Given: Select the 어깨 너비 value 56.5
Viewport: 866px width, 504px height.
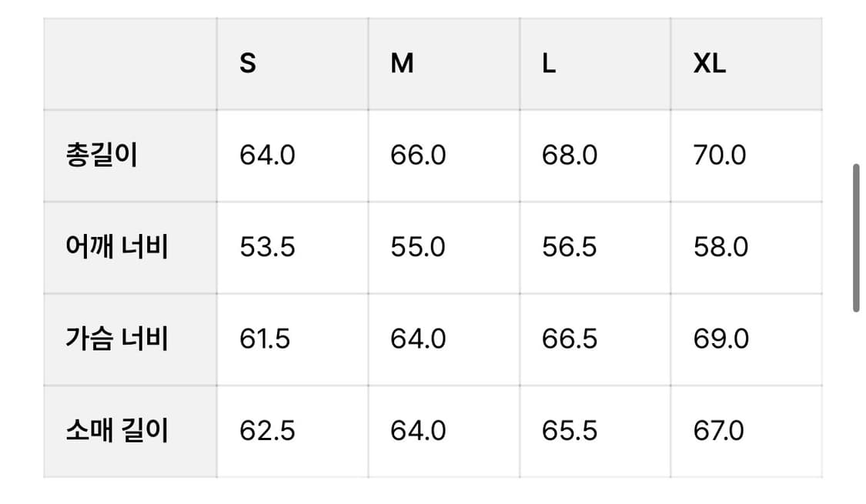Looking at the screenshot, I should tap(570, 247).
